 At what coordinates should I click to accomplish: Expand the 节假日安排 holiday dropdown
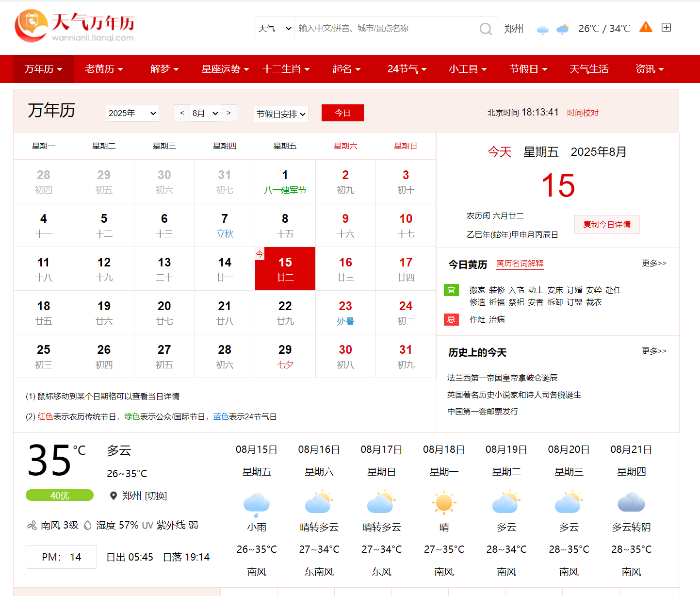point(281,114)
